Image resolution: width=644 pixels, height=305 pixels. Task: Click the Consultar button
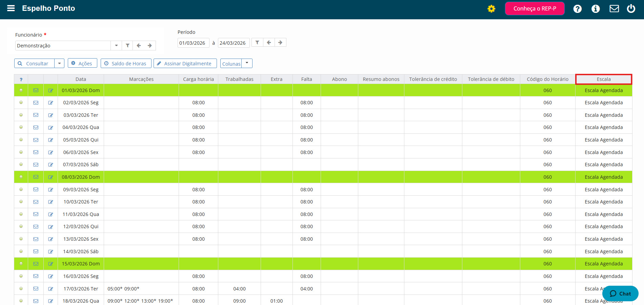click(x=34, y=63)
